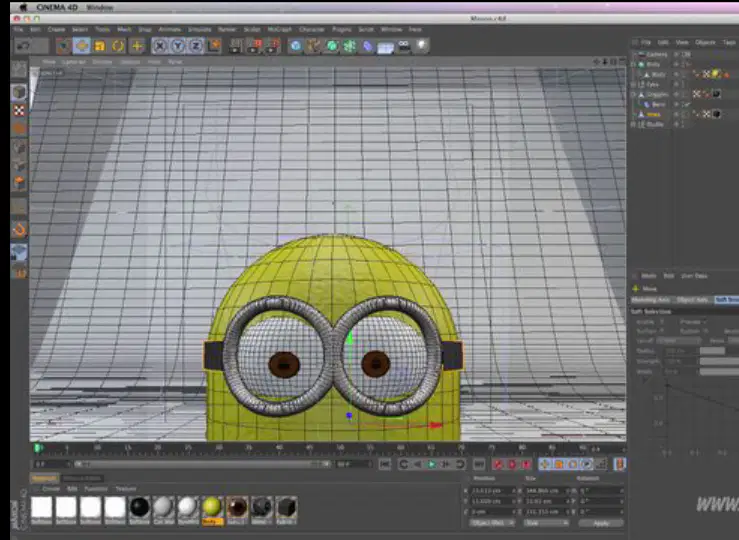Click the play forward button
This screenshot has height=540, width=739.
click(x=431, y=465)
